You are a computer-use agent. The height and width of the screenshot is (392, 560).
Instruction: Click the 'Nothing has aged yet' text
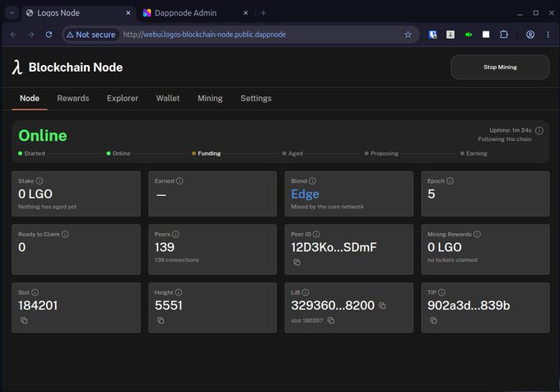[x=47, y=207]
